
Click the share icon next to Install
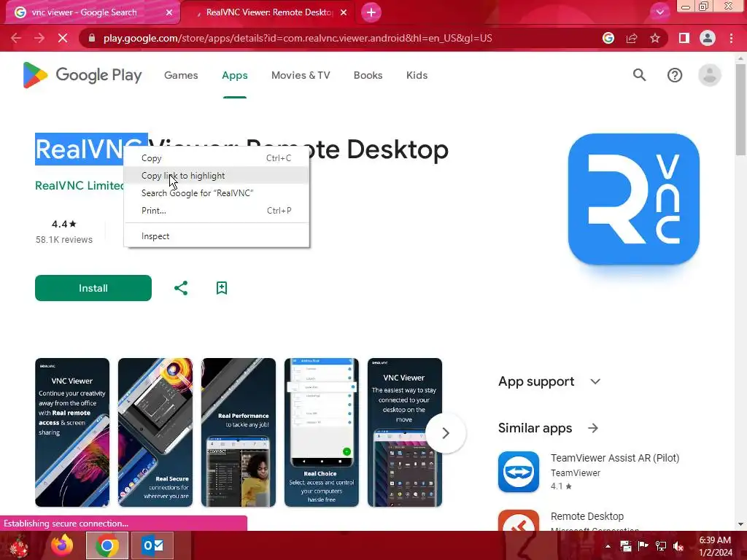coord(181,288)
